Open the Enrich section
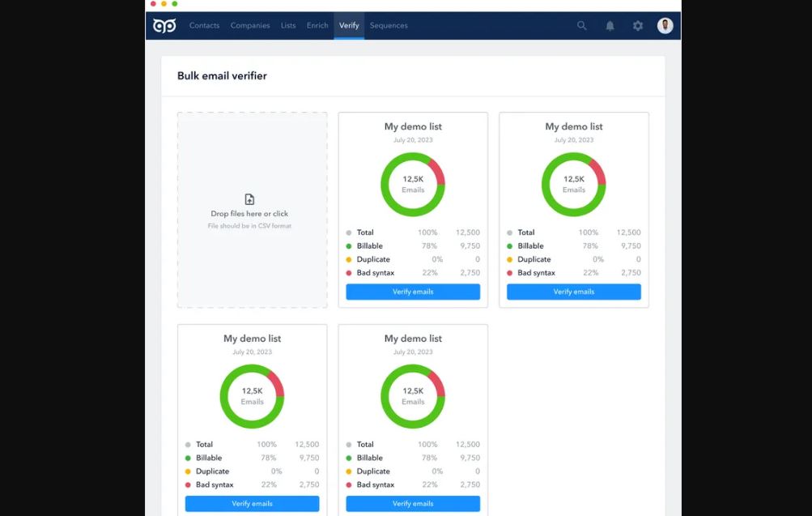This screenshot has width=812, height=516. (317, 25)
